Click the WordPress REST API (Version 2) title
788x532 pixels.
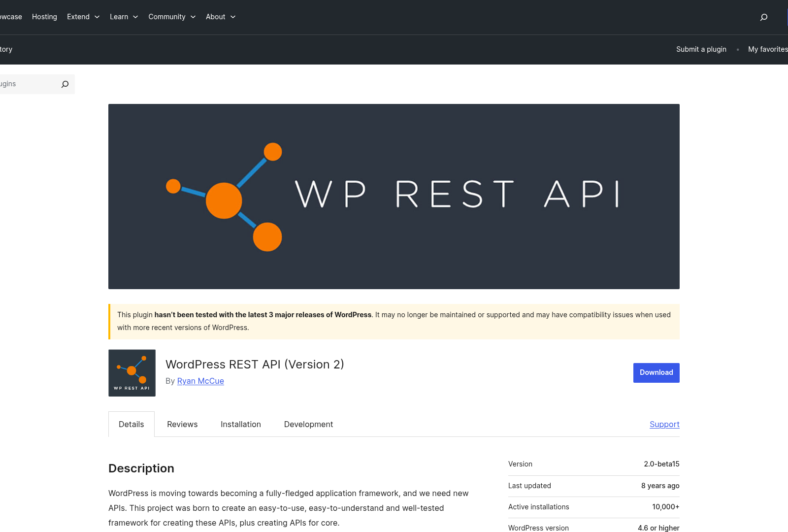coord(255,364)
